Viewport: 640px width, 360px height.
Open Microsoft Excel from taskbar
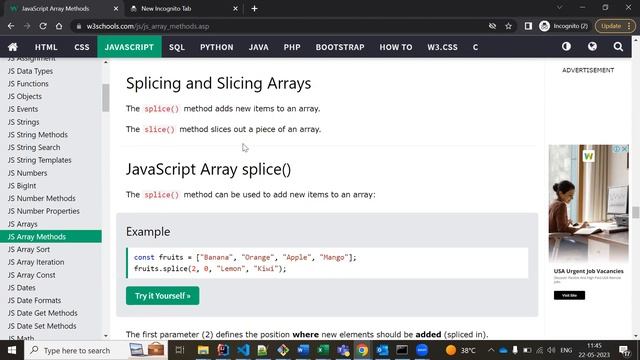click(323, 350)
